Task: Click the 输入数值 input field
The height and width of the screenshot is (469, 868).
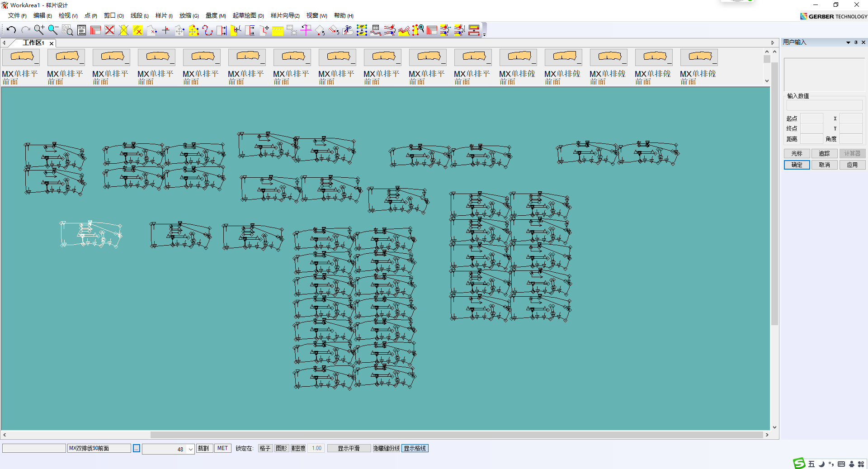Action: coord(824,105)
